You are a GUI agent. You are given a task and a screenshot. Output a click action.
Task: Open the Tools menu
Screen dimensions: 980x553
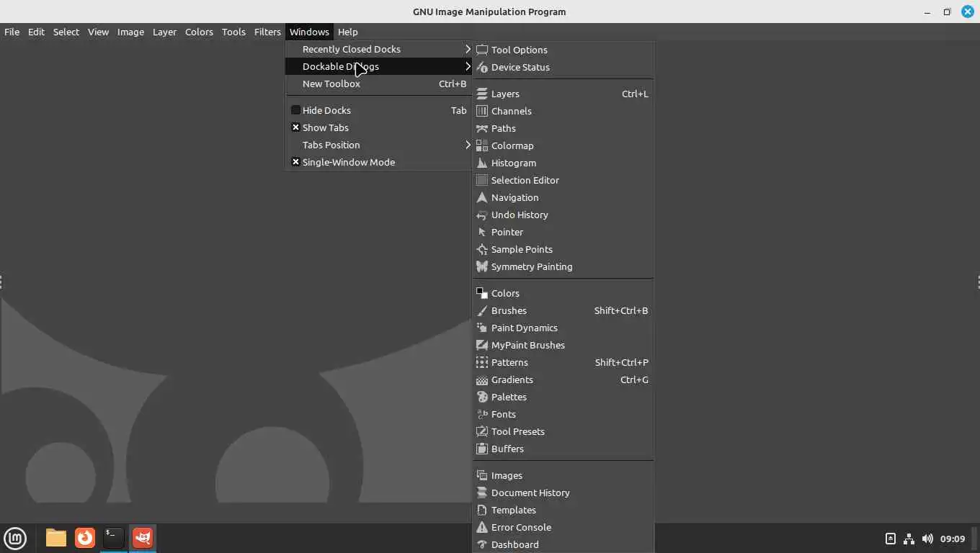click(x=233, y=32)
